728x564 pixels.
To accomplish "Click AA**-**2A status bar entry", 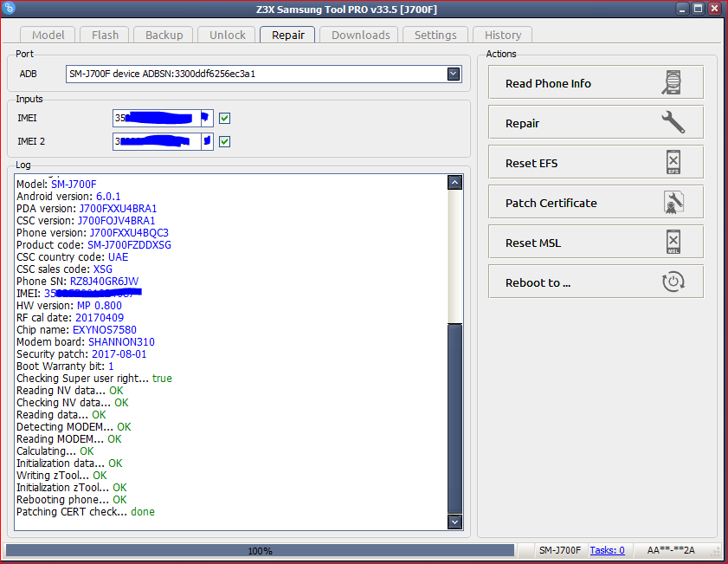I will [x=671, y=550].
